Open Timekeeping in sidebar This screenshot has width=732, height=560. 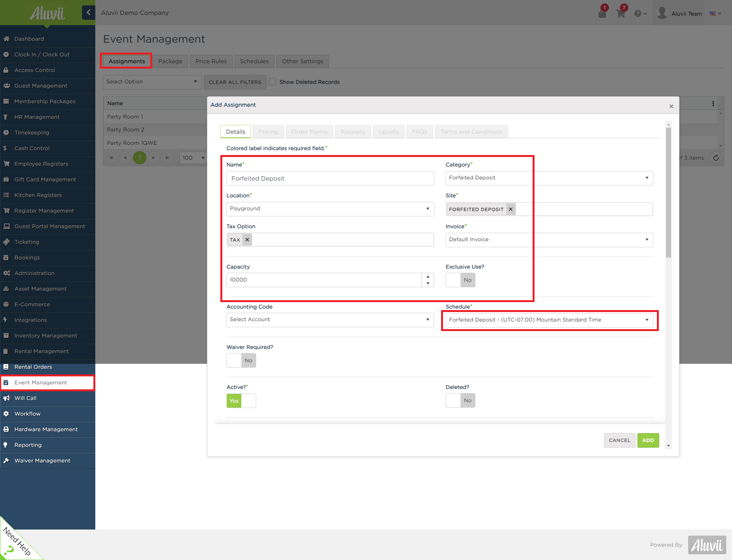pyautogui.click(x=48, y=133)
